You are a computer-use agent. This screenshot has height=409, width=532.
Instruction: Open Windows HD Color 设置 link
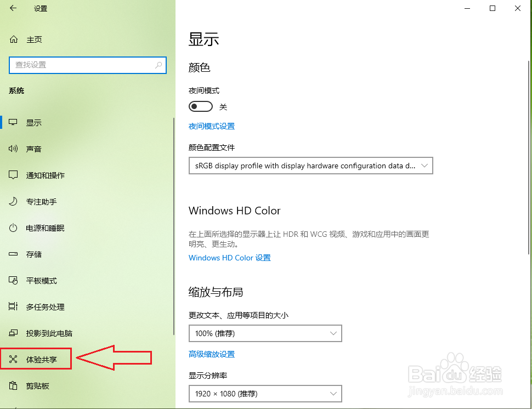230,258
